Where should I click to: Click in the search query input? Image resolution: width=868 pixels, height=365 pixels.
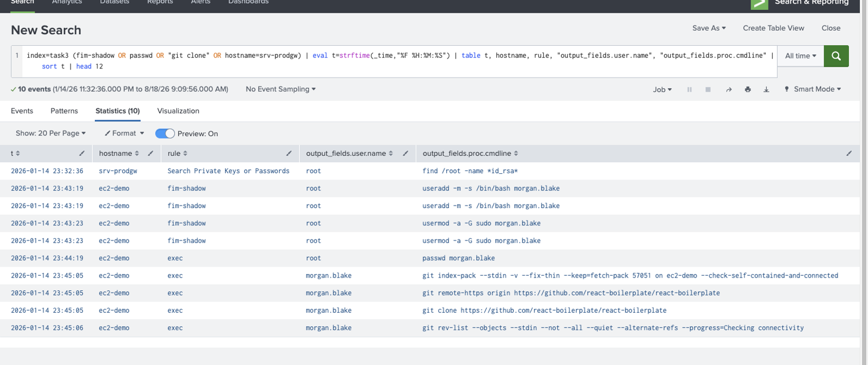399,61
